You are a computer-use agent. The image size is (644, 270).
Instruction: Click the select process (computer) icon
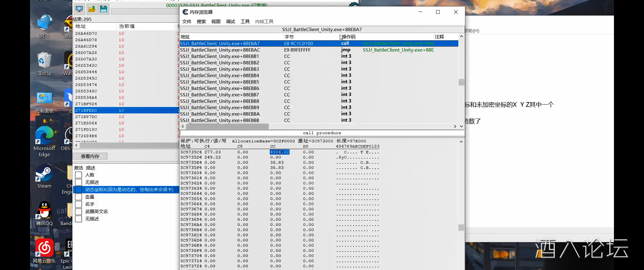(x=79, y=9)
